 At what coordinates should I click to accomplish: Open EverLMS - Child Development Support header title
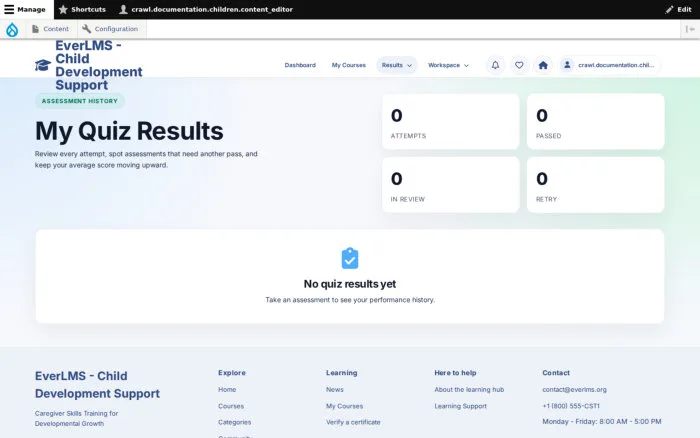pos(99,65)
